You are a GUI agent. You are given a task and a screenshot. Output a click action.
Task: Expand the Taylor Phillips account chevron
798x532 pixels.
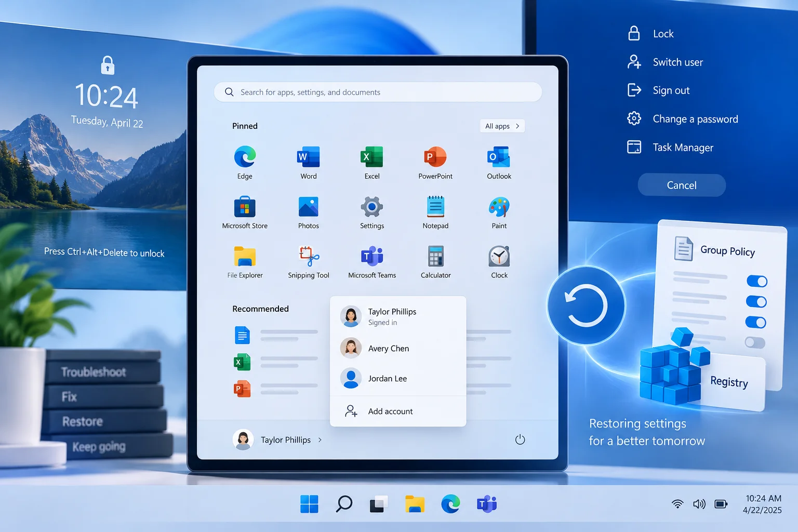pos(320,440)
